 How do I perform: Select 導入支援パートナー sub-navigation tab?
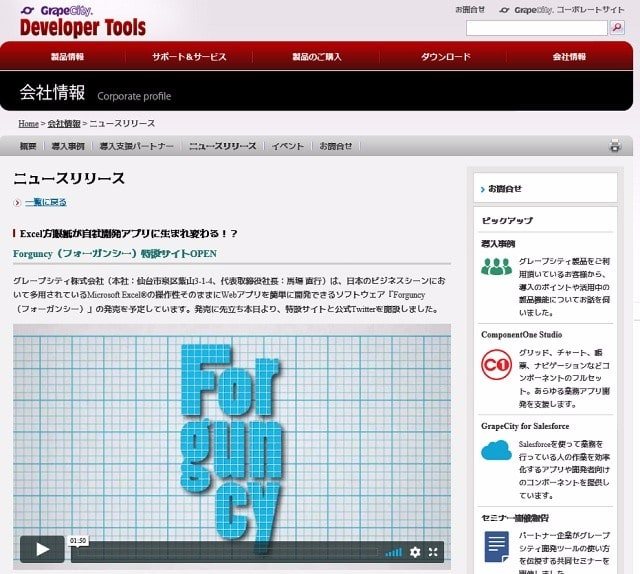point(136,146)
